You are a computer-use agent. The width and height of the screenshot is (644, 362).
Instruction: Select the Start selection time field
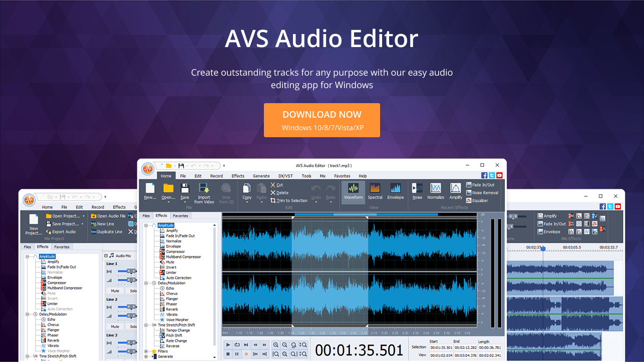tap(441, 347)
